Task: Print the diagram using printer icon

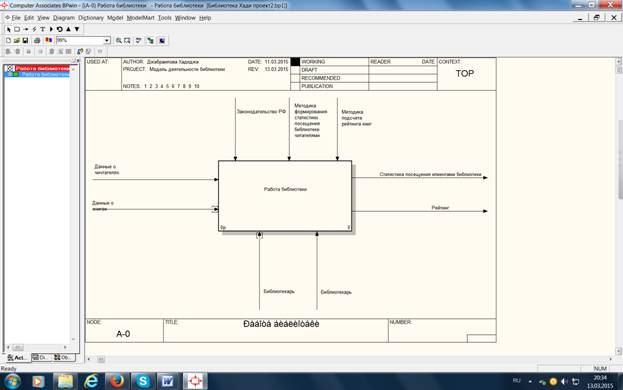Action: pyautogui.click(x=37, y=41)
